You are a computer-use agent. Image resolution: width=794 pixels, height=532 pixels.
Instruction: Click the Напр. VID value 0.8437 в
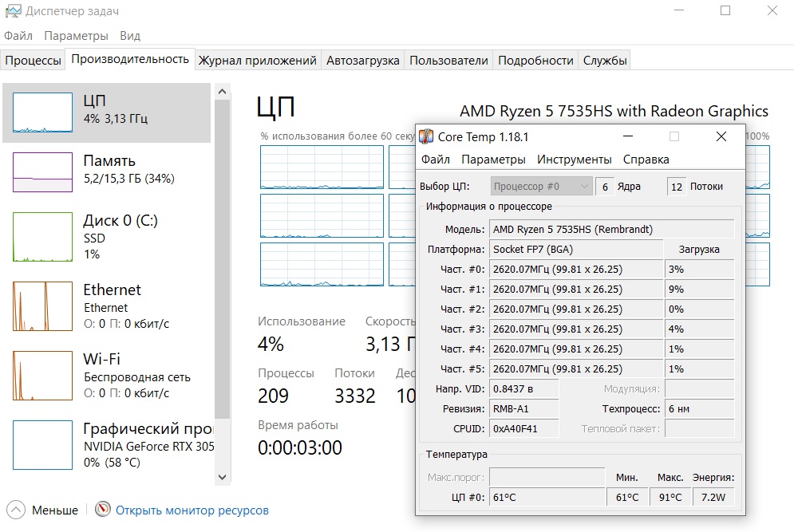(x=524, y=388)
